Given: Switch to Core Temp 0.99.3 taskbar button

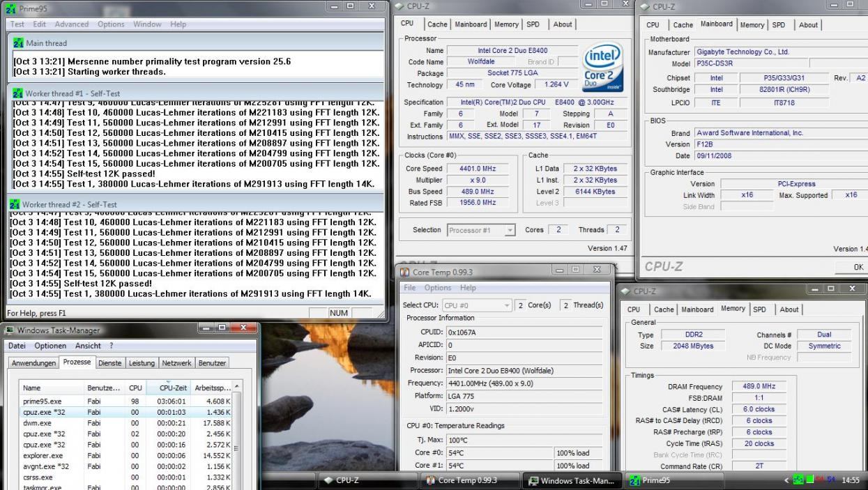Looking at the screenshot, I should pyautogui.click(x=471, y=480).
